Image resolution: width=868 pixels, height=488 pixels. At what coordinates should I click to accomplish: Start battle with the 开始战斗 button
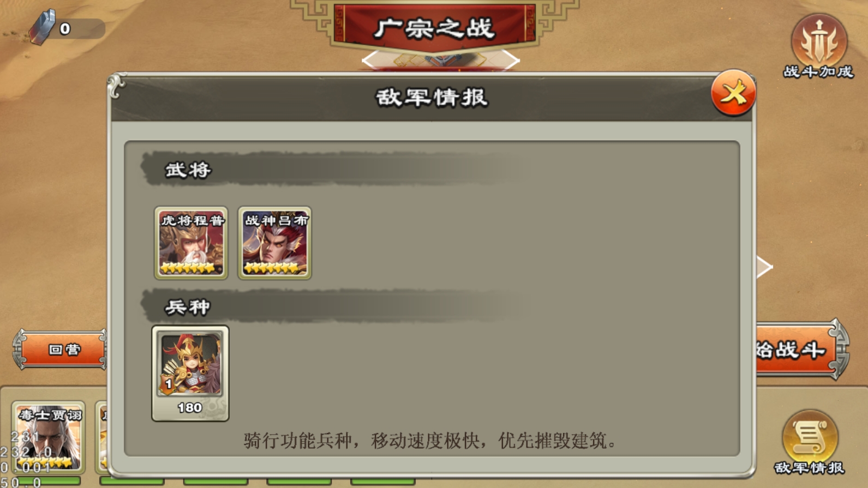[x=800, y=350]
